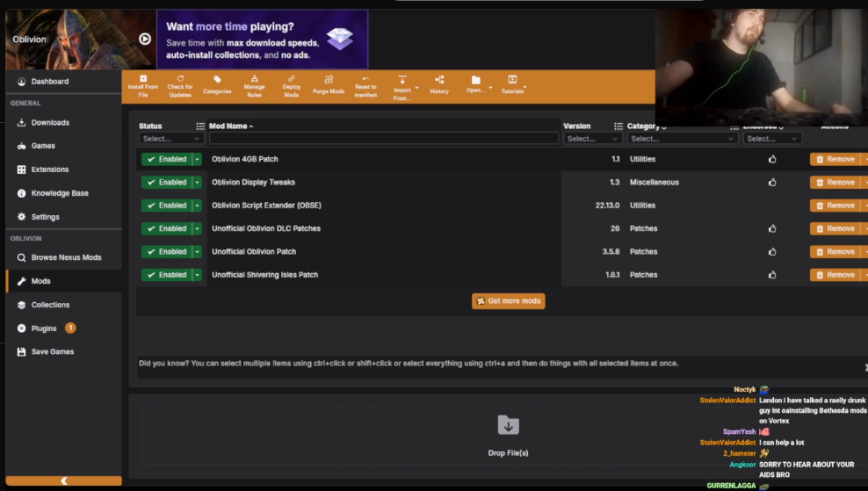Click the premium ad banner
The width and height of the screenshot is (868, 491).
(x=263, y=40)
